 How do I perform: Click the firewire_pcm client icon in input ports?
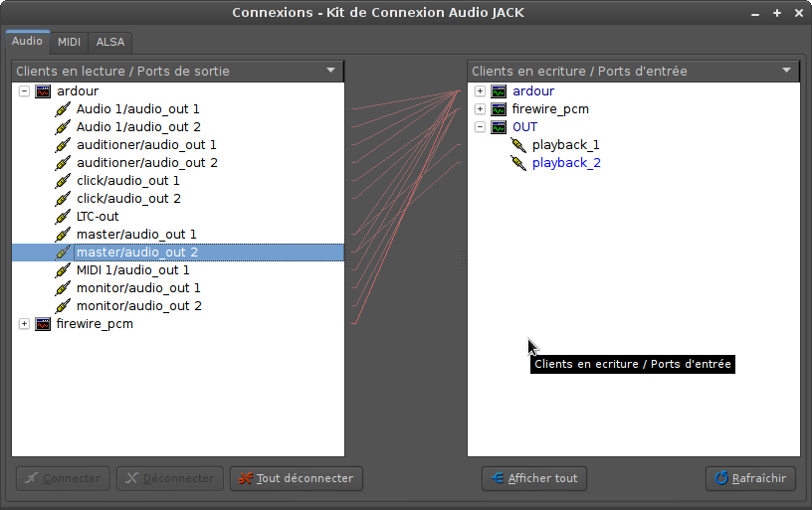[x=499, y=109]
